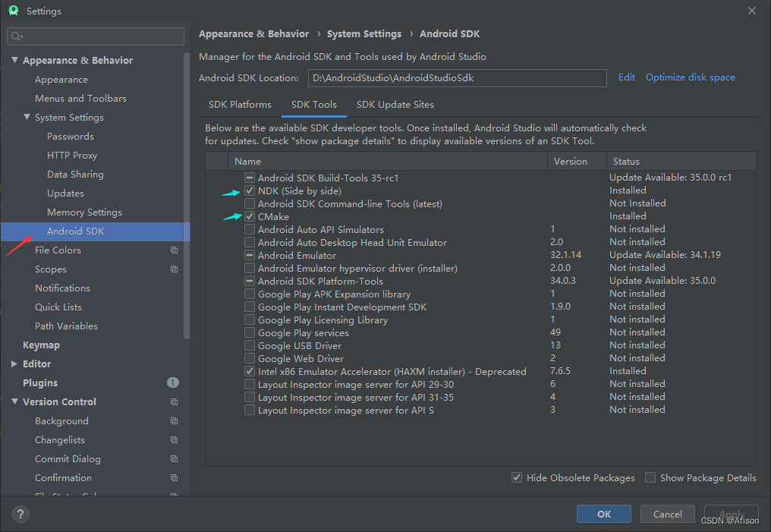Click the Android SDK Location path field

(x=458, y=77)
